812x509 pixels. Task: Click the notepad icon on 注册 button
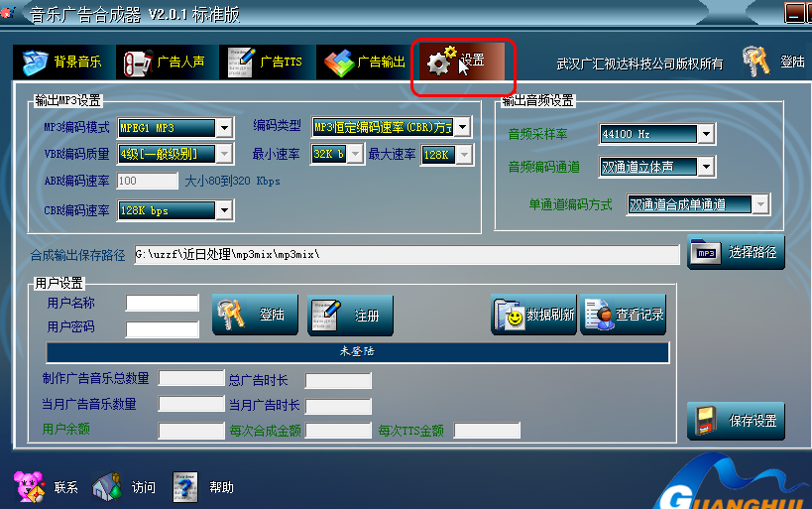coord(326,315)
